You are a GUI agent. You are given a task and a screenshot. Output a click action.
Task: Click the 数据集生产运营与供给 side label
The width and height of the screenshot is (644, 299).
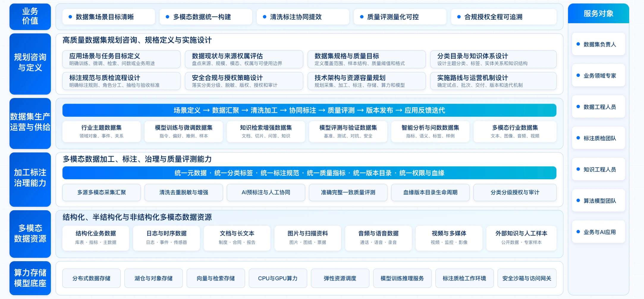tap(30, 123)
